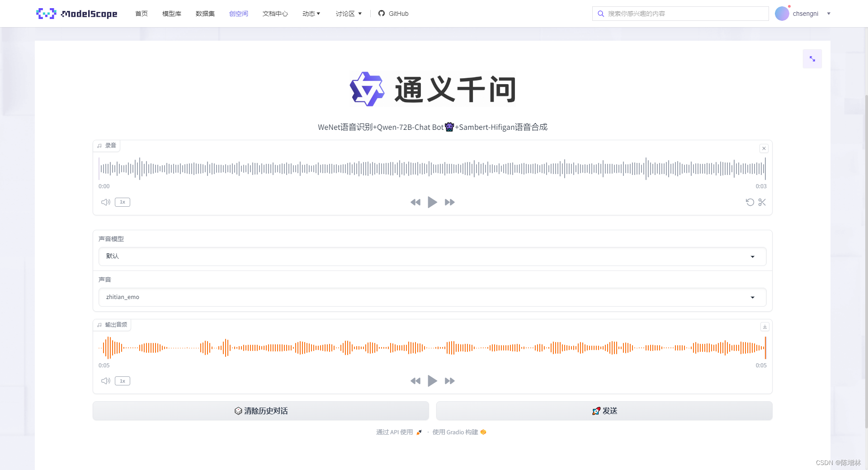Open the 使用 Gradio 构建 link
The image size is (868, 470).
click(x=459, y=432)
